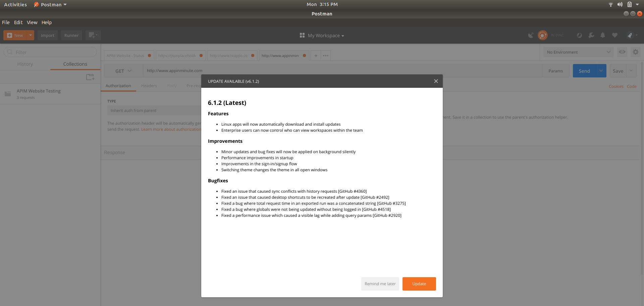
Task: Open the Ubuntu Activities overview
Action: (15, 5)
